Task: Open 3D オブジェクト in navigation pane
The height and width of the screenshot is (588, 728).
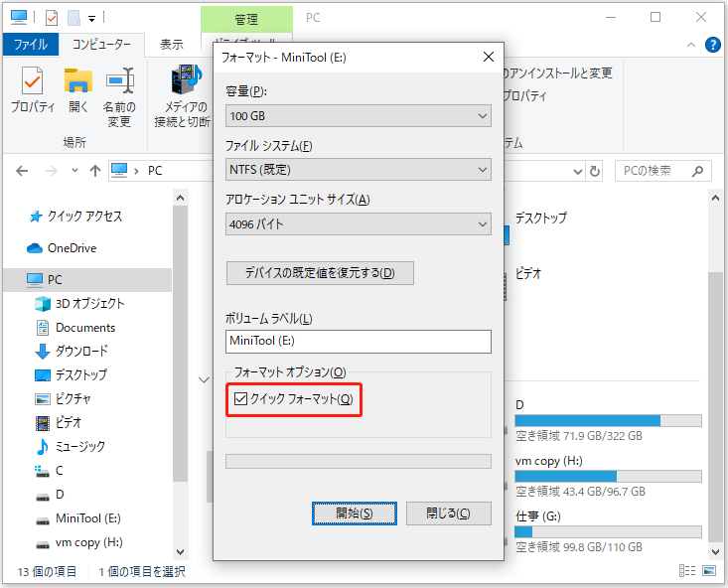Action: click(x=89, y=304)
